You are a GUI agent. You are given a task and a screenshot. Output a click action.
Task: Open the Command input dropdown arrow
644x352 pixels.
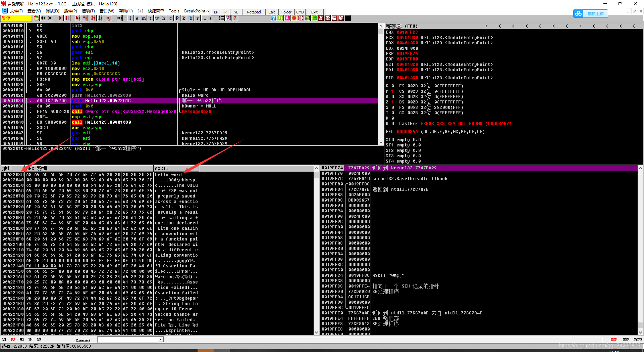click(x=161, y=340)
